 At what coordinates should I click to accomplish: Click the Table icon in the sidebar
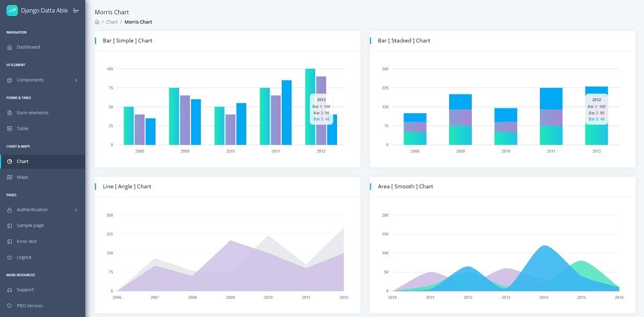[9, 128]
